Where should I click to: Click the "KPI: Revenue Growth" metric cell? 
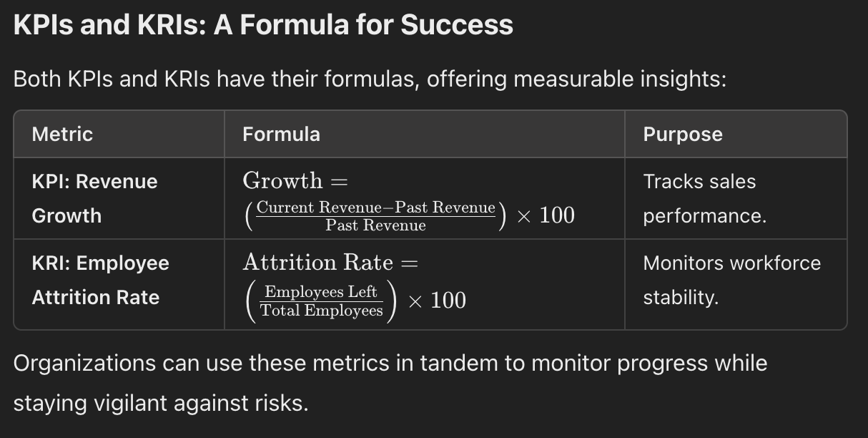94,198
